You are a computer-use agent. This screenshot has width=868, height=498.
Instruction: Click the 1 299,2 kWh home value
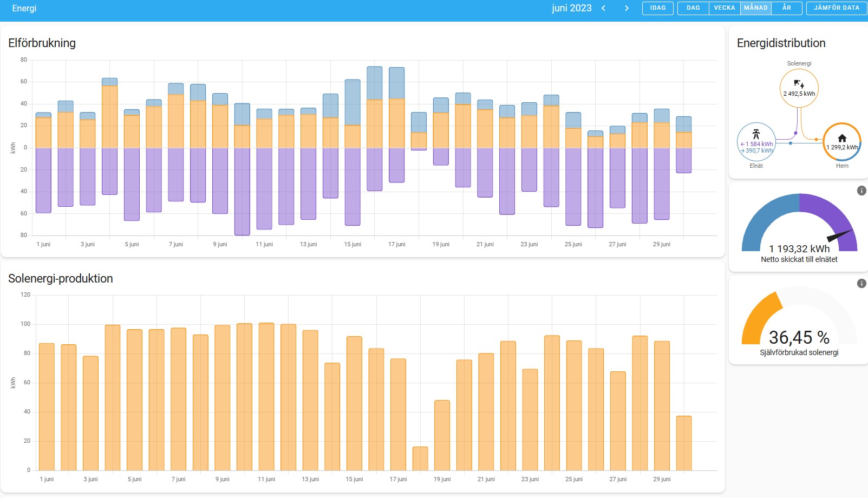842,147
